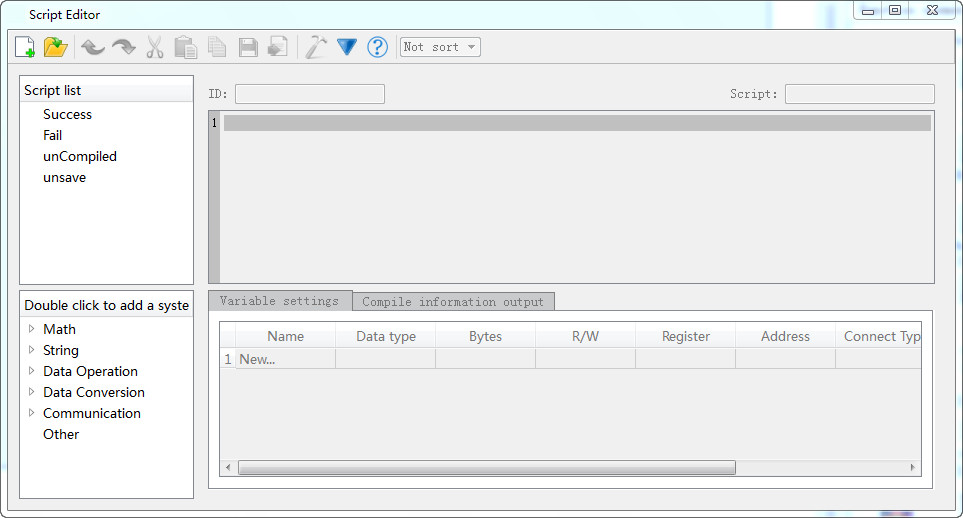Expand the Data Conversion category
The image size is (963, 518).
pos(31,391)
